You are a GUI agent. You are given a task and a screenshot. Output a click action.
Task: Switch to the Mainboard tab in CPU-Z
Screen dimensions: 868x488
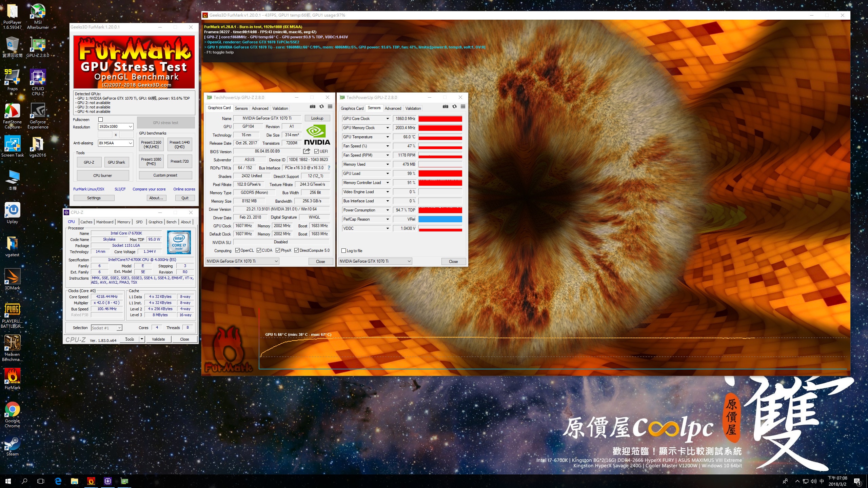(x=105, y=222)
